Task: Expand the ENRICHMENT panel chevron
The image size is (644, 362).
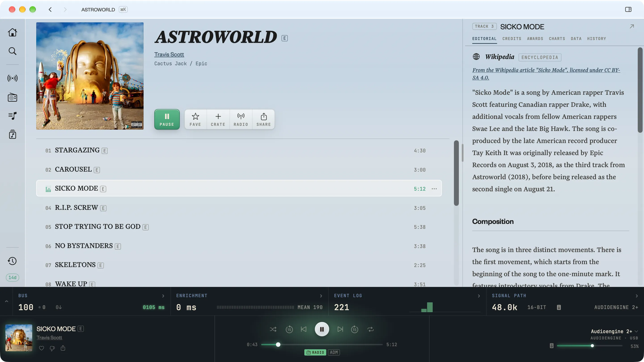Action: tap(321, 296)
